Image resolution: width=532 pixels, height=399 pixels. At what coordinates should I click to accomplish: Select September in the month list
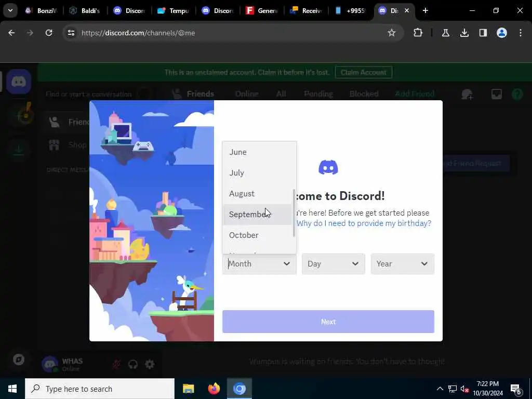tap(258, 215)
